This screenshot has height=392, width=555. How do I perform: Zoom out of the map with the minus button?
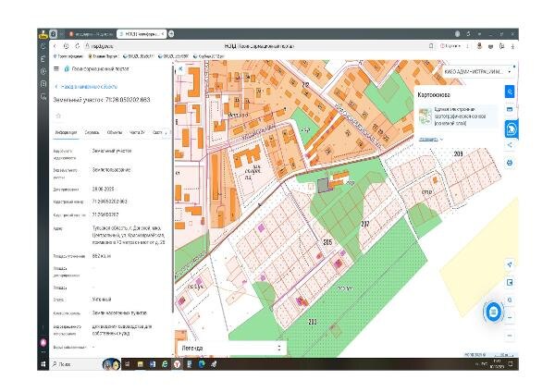(510, 335)
